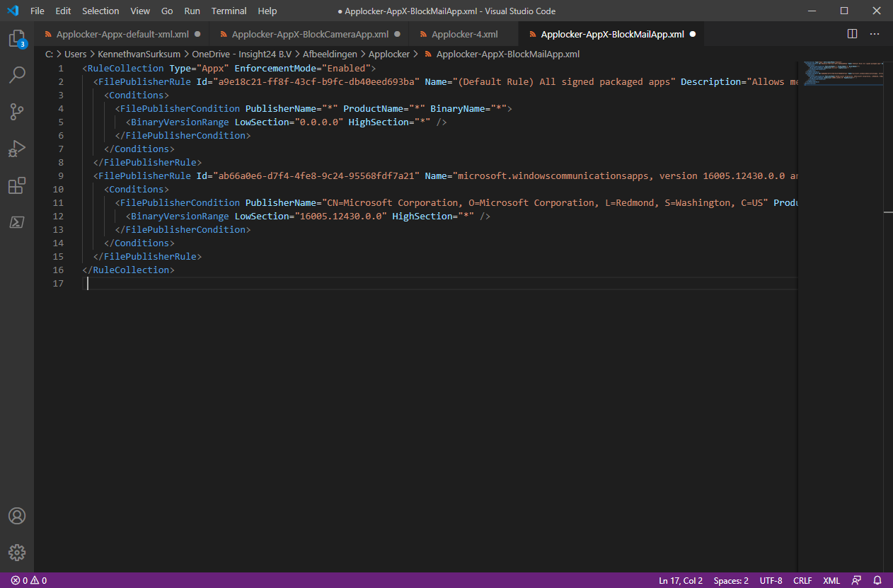The height and width of the screenshot is (588, 893).
Task: Click the Users breadcrumb segment
Action: tap(76, 54)
